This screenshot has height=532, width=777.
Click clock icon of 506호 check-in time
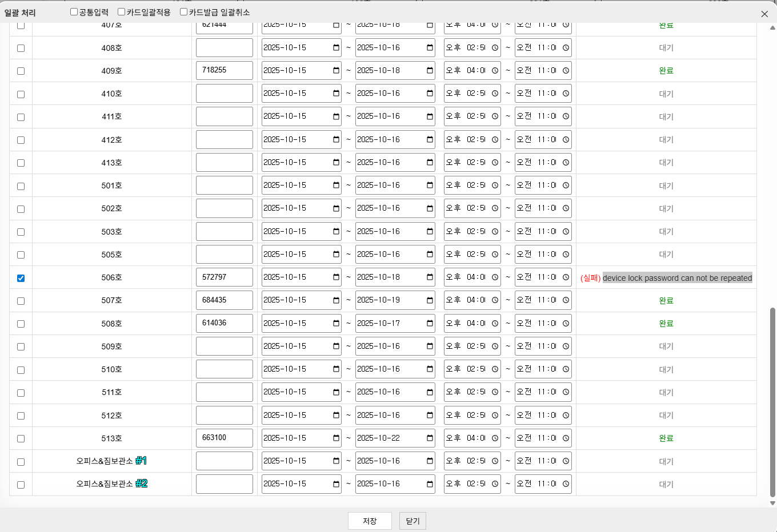coord(495,277)
